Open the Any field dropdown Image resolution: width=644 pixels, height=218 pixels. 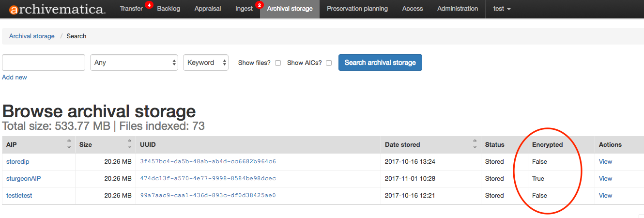[x=134, y=62]
